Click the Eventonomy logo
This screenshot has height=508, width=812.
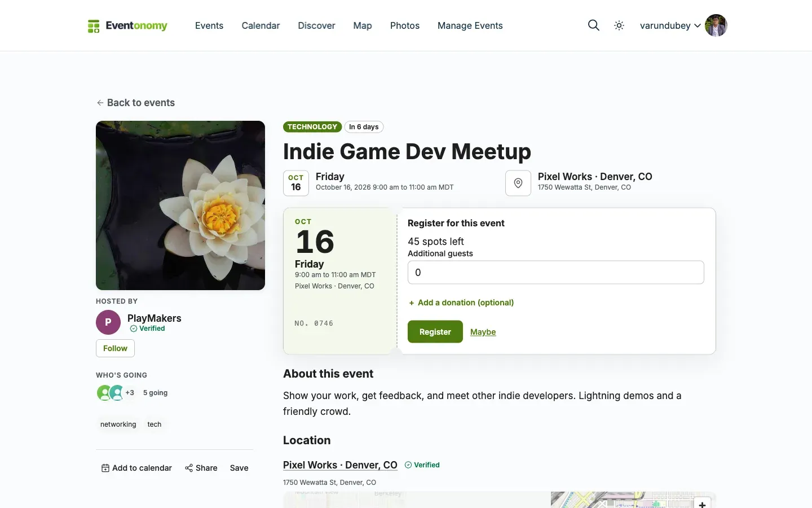(x=127, y=25)
